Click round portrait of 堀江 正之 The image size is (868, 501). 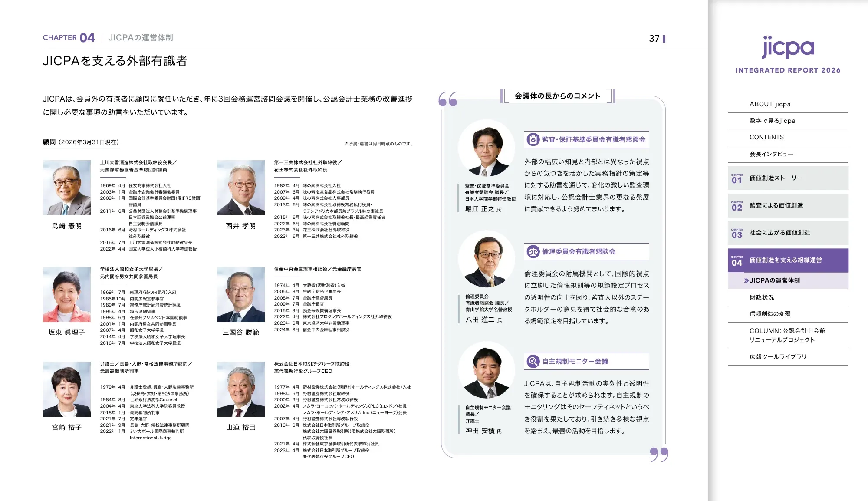[487, 148]
